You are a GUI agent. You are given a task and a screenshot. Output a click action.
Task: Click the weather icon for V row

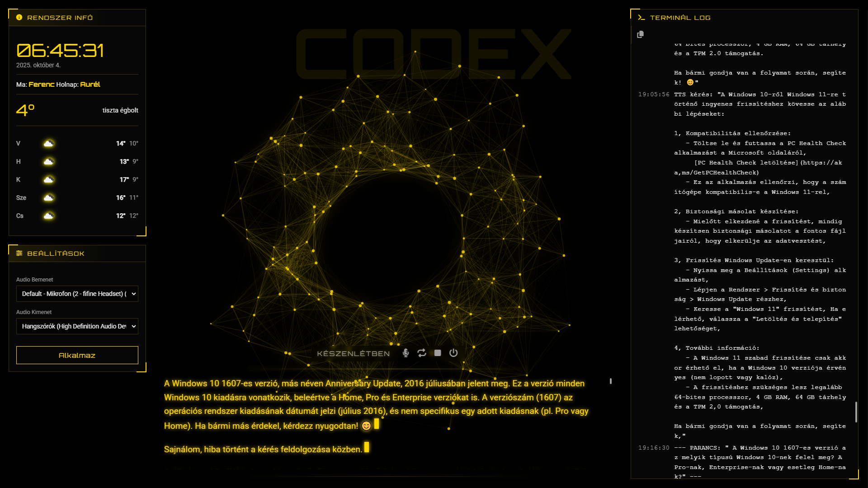48,143
